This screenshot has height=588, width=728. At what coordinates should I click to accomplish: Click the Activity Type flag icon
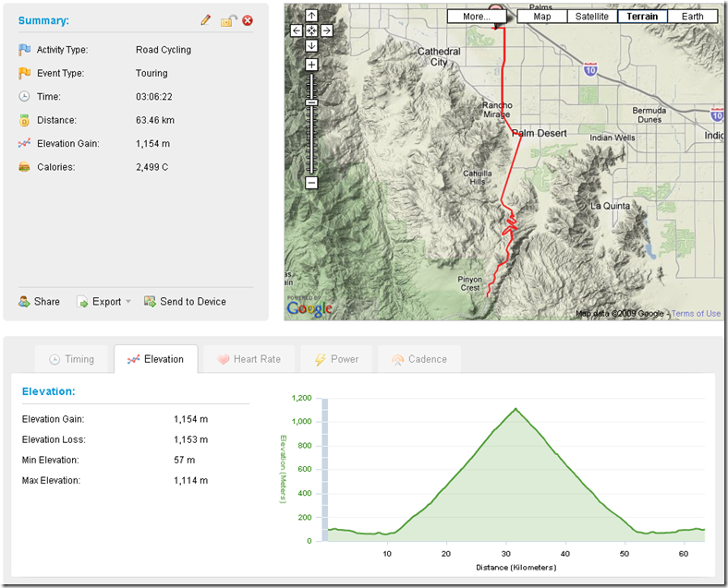(24, 50)
